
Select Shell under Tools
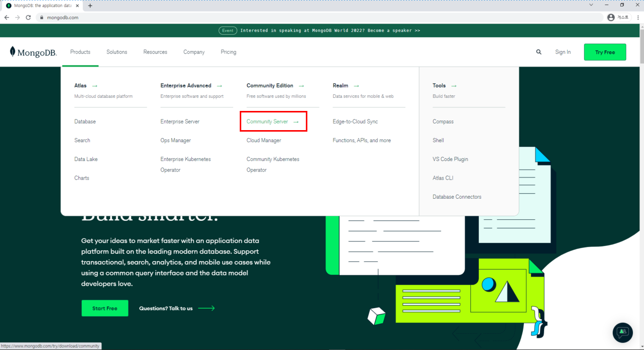(x=438, y=140)
